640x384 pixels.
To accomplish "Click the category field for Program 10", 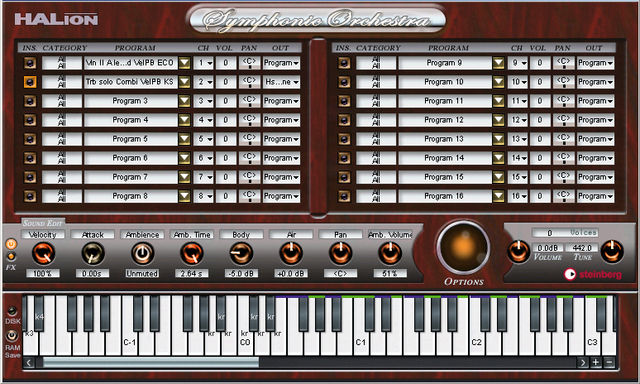I will 376,82.
